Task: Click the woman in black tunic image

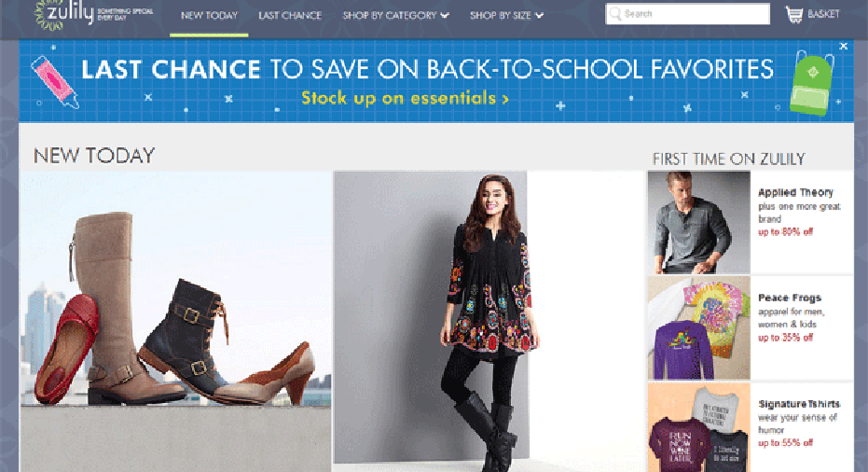Action: 430,321
